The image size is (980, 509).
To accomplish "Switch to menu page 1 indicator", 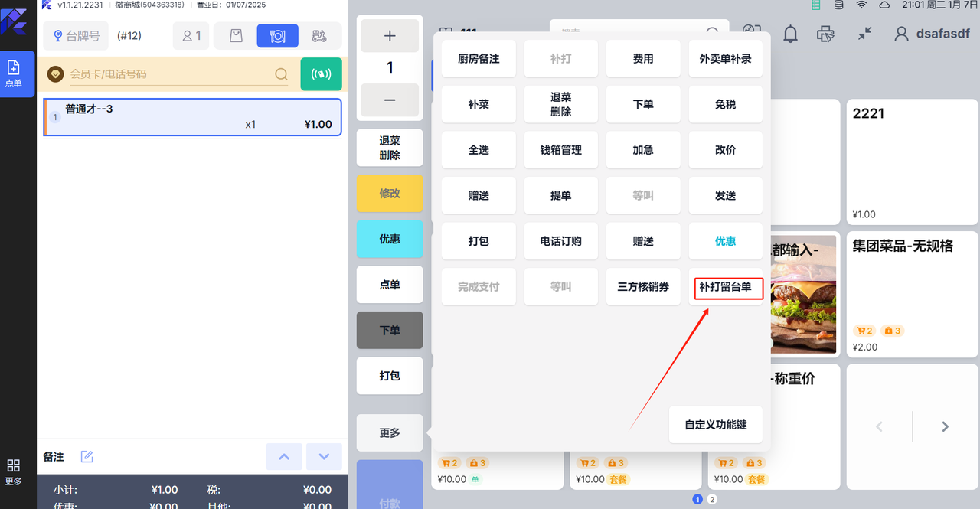I will coord(697,499).
